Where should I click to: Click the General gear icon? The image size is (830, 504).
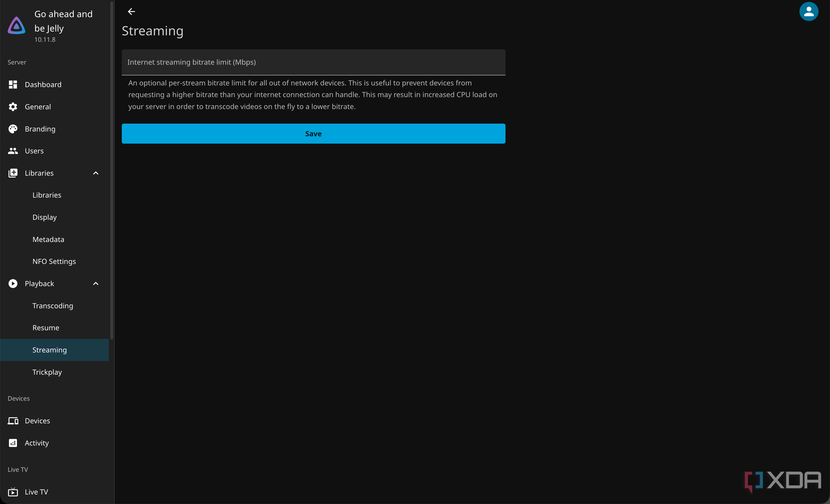point(13,107)
